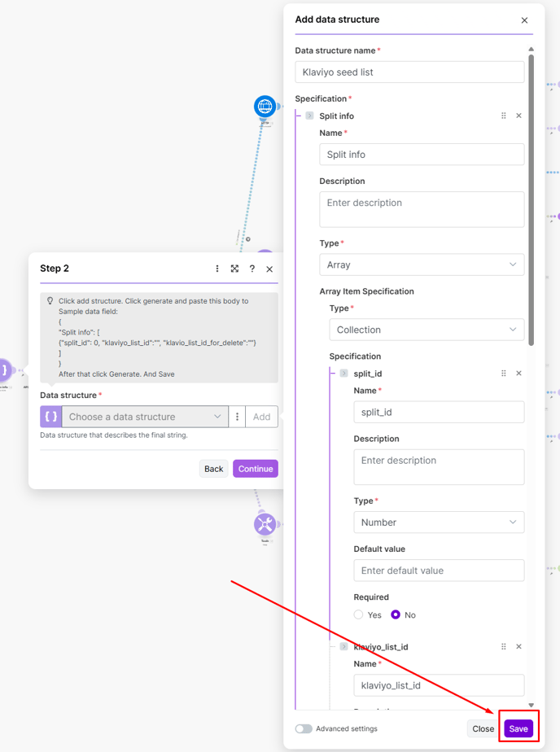Open Step 2 more options menu

tap(217, 269)
